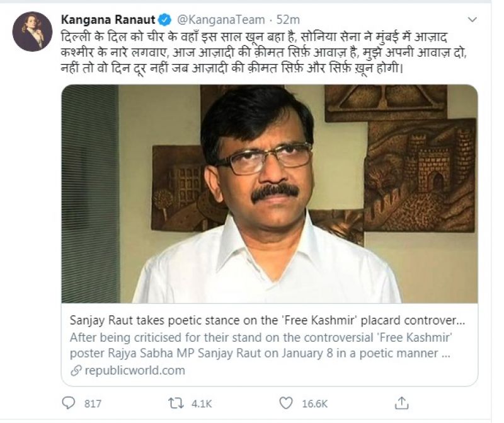Viewport: 504px width, 423px height.
Task: Open the article preview photo
Action: 269,194
